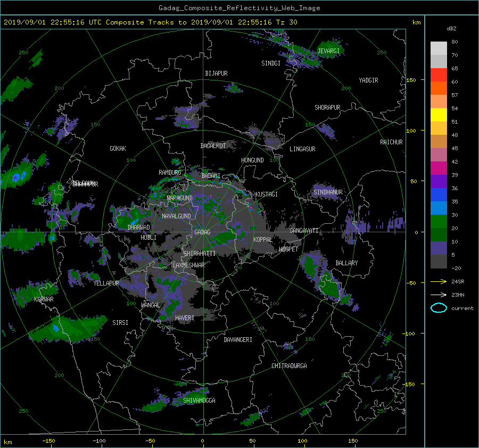Click the DAVANGERI label
479x448 pixels.
click(x=238, y=340)
